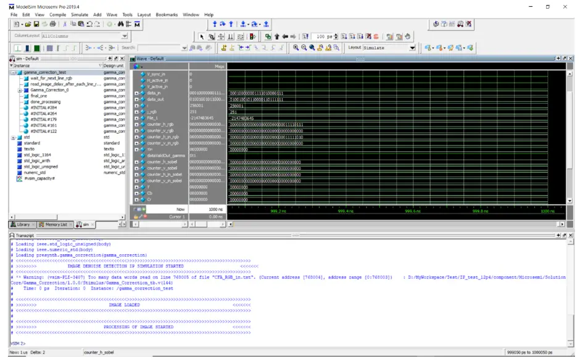588x364 pixels.
Task: Click the red Break icon to stop simulation
Action: (368, 35)
